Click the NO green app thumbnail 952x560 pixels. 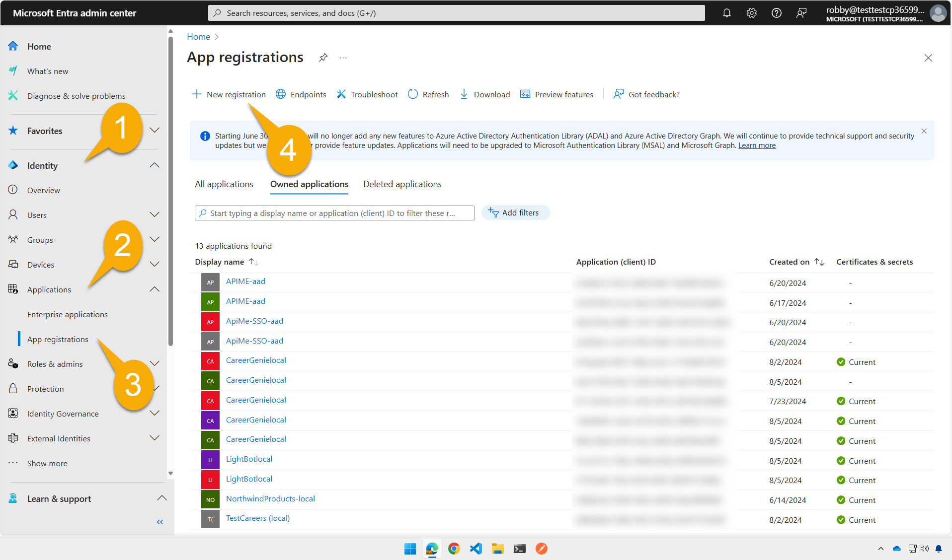pos(210,500)
